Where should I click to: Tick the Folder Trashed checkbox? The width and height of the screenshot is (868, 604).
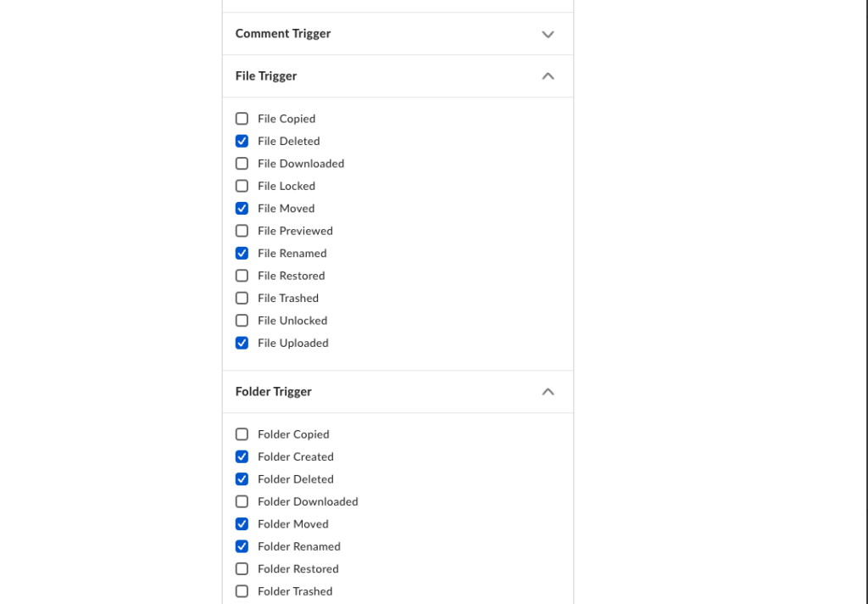tap(242, 591)
